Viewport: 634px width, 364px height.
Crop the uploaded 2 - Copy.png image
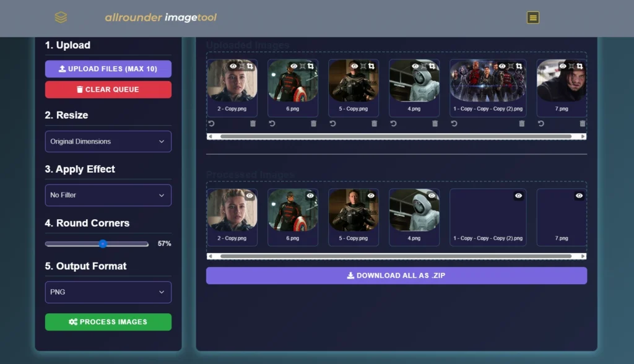[250, 66]
